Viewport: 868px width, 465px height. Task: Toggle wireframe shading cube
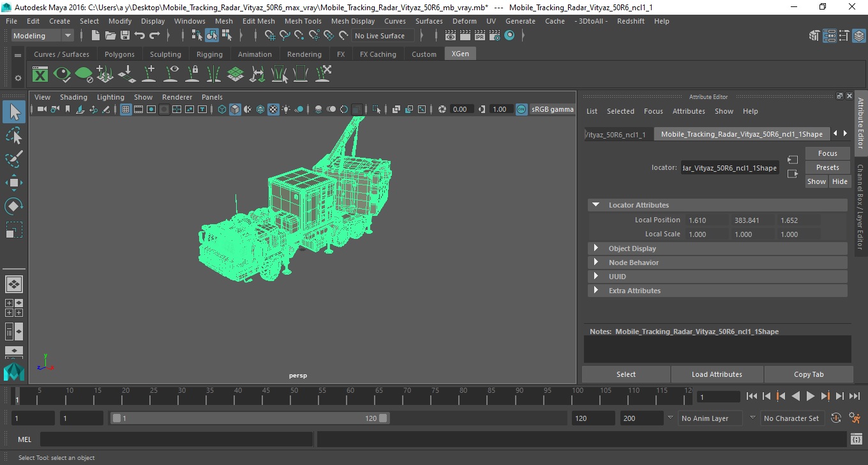(x=222, y=109)
